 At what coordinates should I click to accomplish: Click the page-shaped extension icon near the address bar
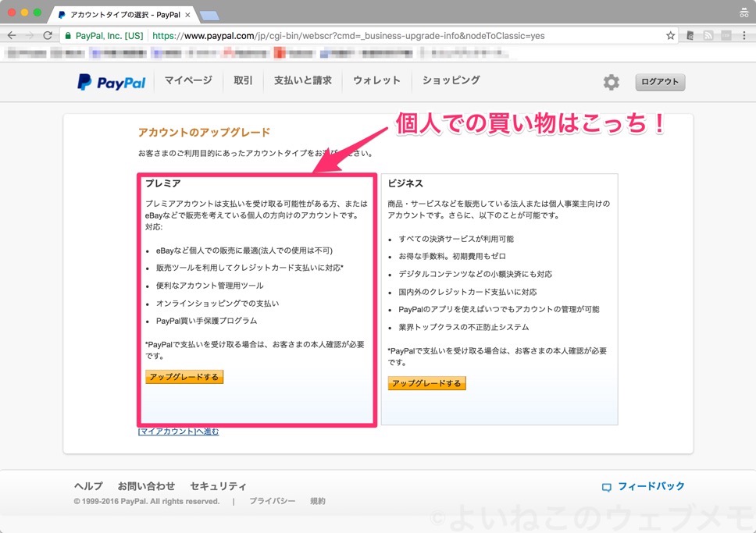pos(690,35)
